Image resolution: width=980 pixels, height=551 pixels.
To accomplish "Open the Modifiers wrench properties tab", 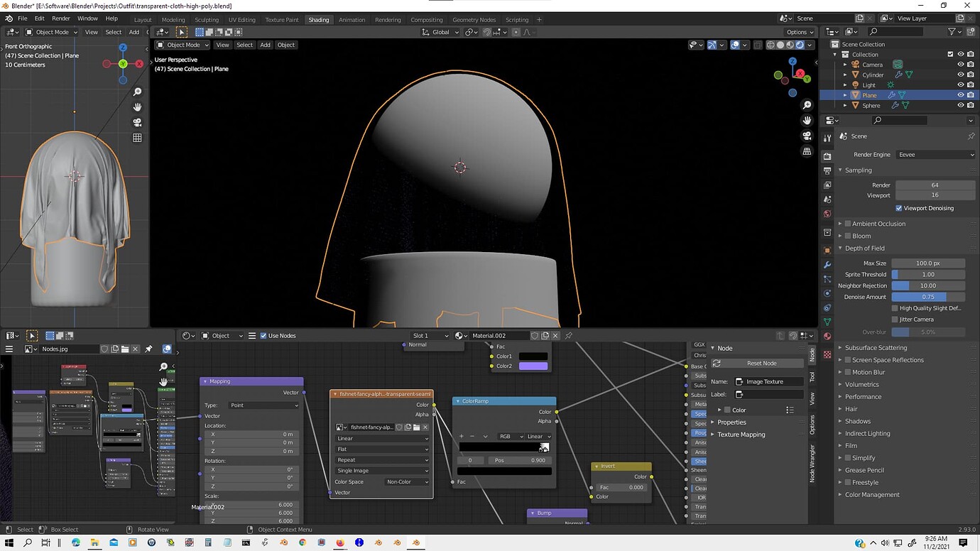I will [827, 264].
